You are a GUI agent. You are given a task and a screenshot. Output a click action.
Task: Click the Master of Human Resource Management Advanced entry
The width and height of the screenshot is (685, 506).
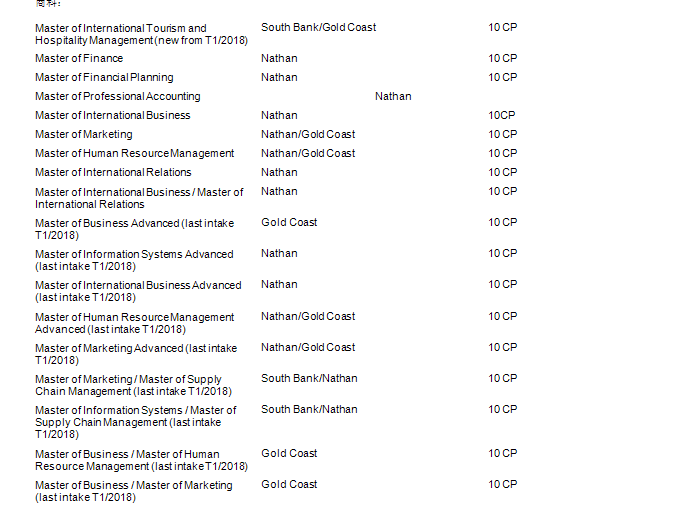[x=134, y=323]
